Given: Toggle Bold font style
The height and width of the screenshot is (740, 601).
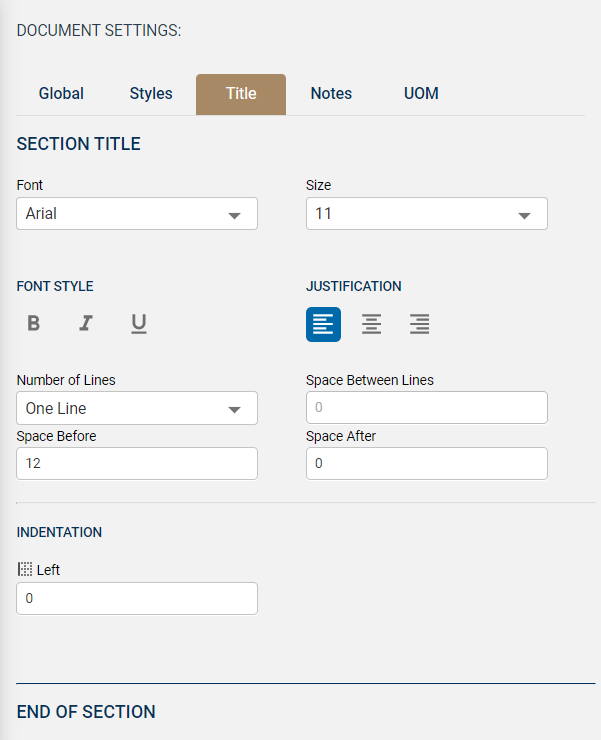Looking at the screenshot, I should [34, 323].
